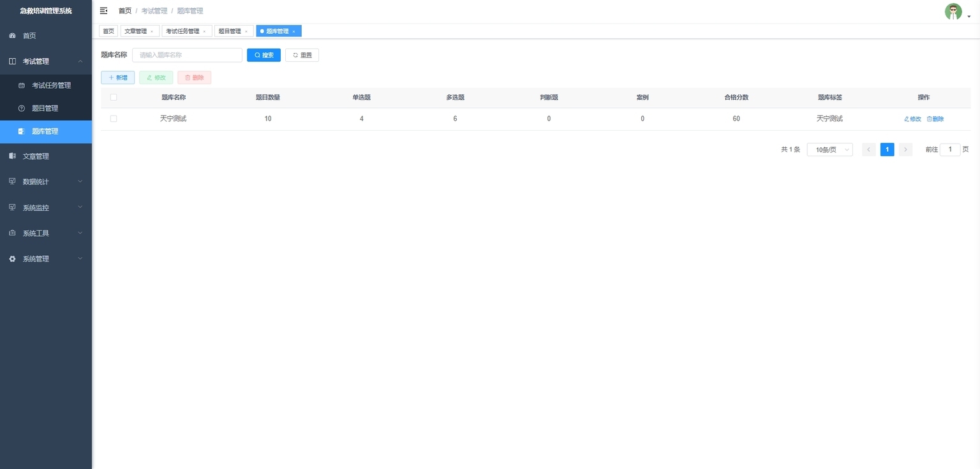Go to the next page arrow

pos(905,149)
